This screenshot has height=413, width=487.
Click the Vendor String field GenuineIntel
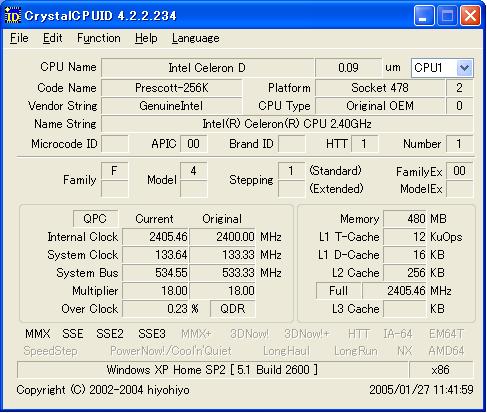pyautogui.click(x=172, y=106)
